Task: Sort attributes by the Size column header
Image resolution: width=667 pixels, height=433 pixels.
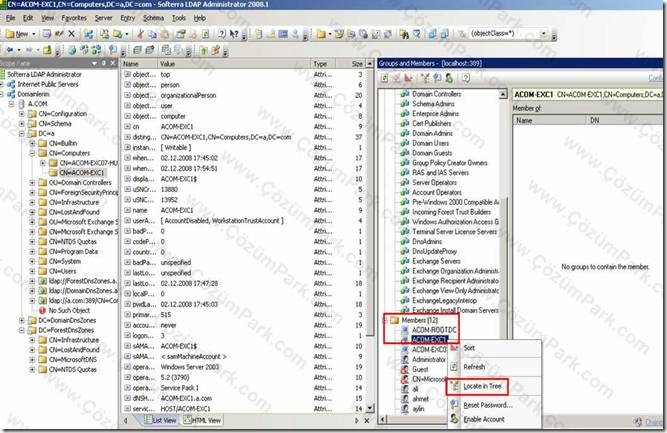Action: point(351,64)
